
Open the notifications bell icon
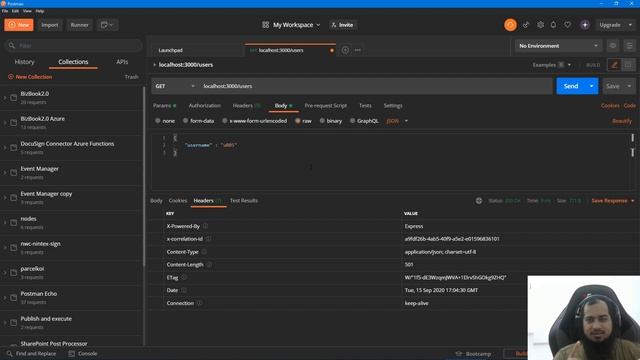(x=553, y=25)
